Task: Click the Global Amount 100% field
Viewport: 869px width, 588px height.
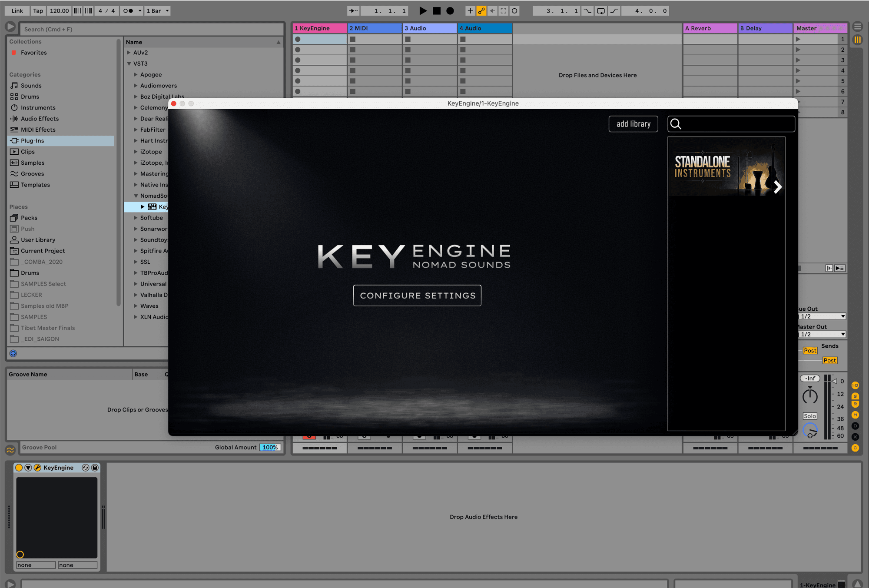Action: pyautogui.click(x=270, y=448)
